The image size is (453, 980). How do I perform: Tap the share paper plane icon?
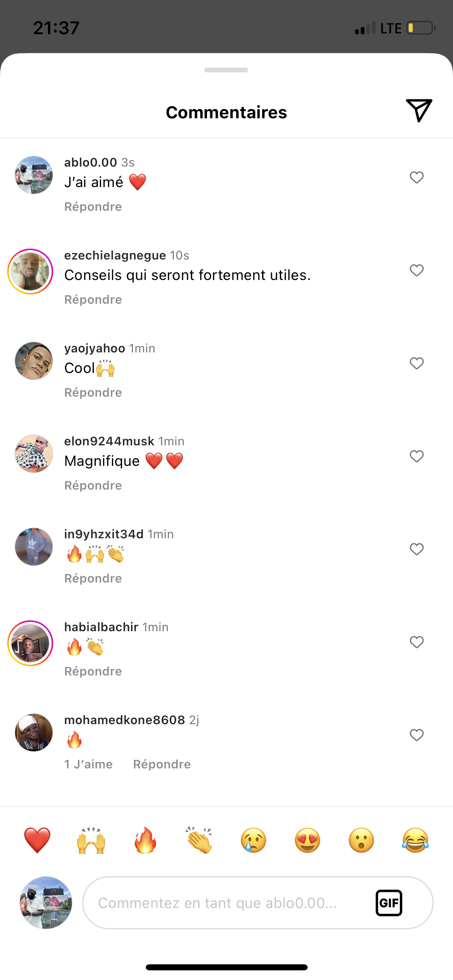[419, 110]
